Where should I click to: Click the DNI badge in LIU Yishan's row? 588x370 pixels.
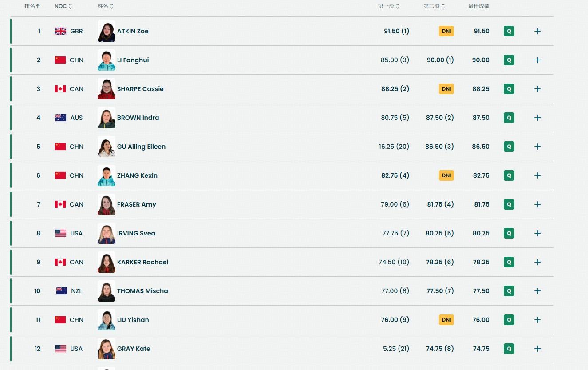pos(446,320)
